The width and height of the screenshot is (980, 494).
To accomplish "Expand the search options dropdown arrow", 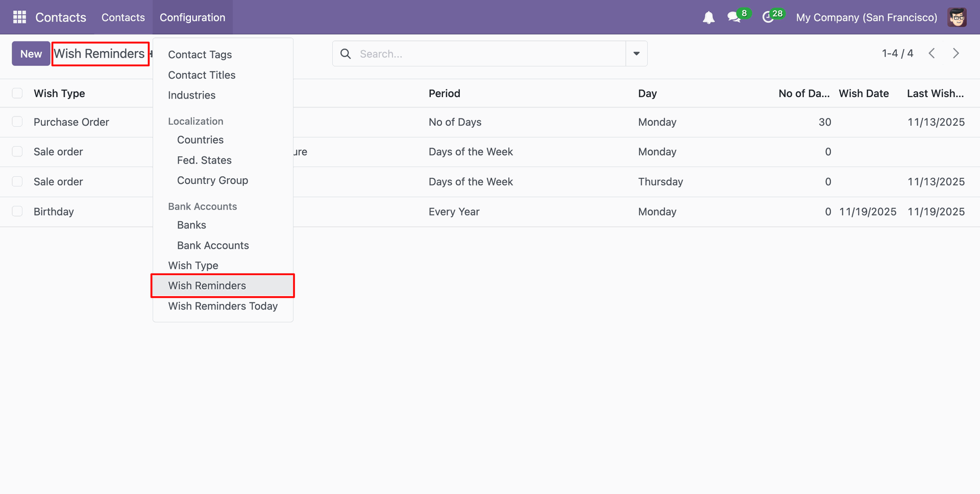I will tap(636, 54).
